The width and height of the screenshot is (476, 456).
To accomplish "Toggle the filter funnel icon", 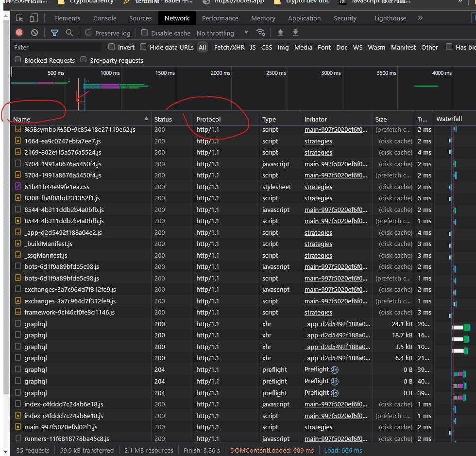I will coord(54,33).
